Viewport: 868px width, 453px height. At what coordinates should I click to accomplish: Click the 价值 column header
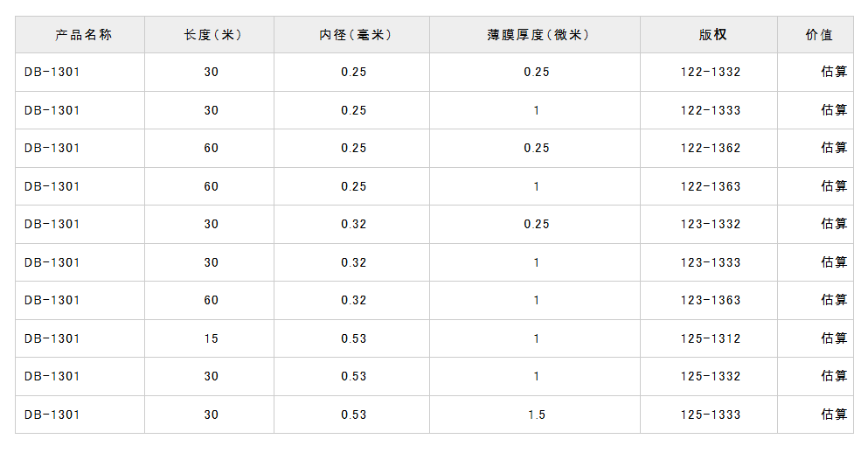pos(818,35)
